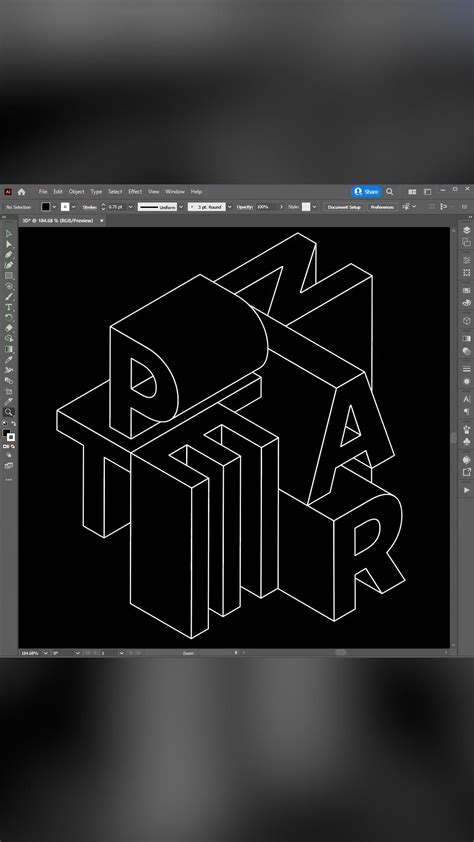Image resolution: width=474 pixels, height=842 pixels.
Task: Click the Document Setup button
Action: tap(344, 207)
